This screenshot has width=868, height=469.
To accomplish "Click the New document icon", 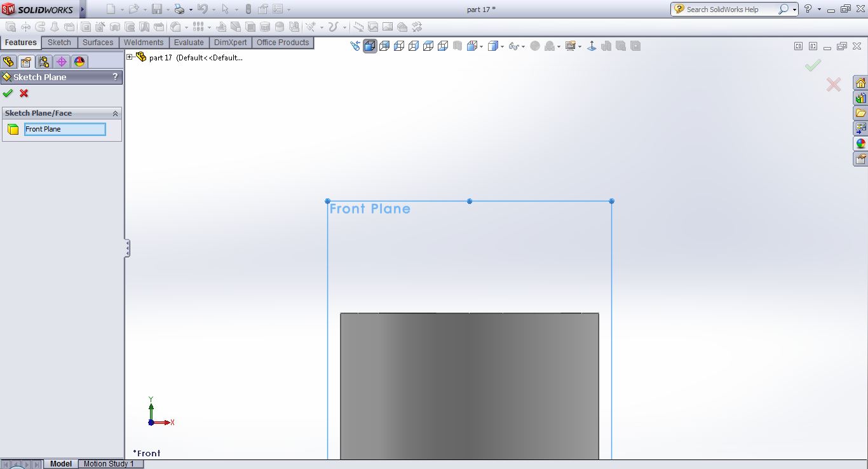I will 111,9.
